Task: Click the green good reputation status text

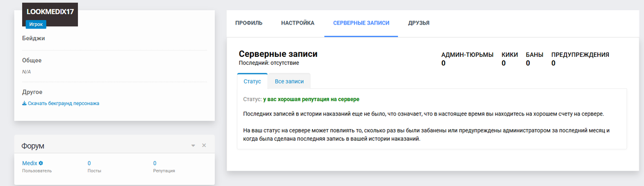Action: 311,100
